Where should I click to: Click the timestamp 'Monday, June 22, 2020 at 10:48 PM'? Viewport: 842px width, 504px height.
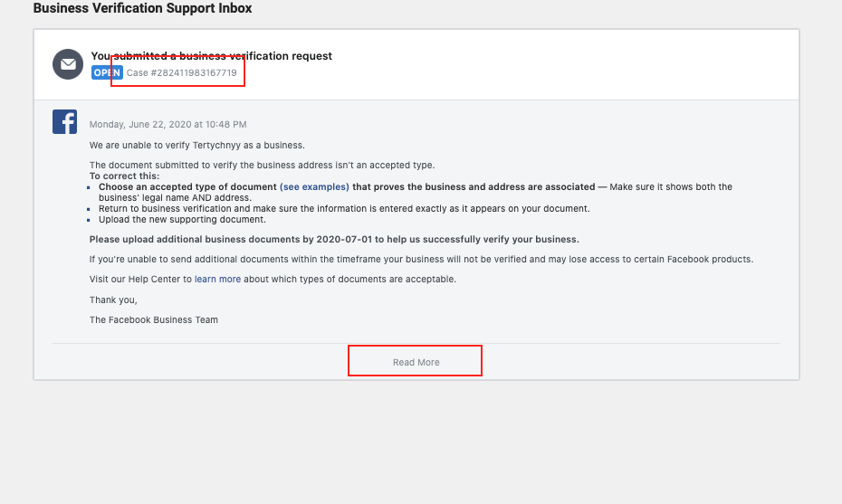click(168, 125)
